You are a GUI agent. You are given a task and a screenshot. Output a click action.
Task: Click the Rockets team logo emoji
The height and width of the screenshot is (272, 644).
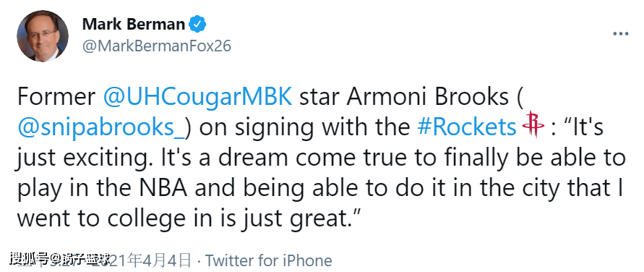pos(533,124)
